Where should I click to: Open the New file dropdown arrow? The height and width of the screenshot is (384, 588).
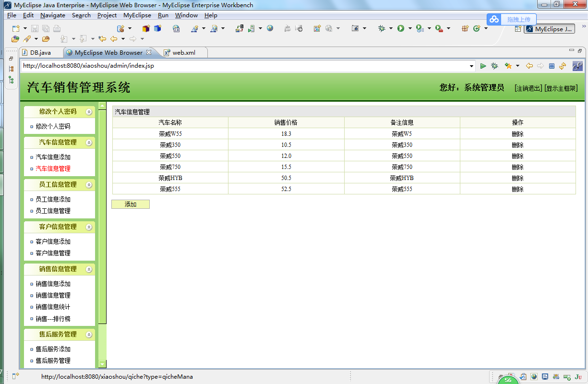[24, 29]
